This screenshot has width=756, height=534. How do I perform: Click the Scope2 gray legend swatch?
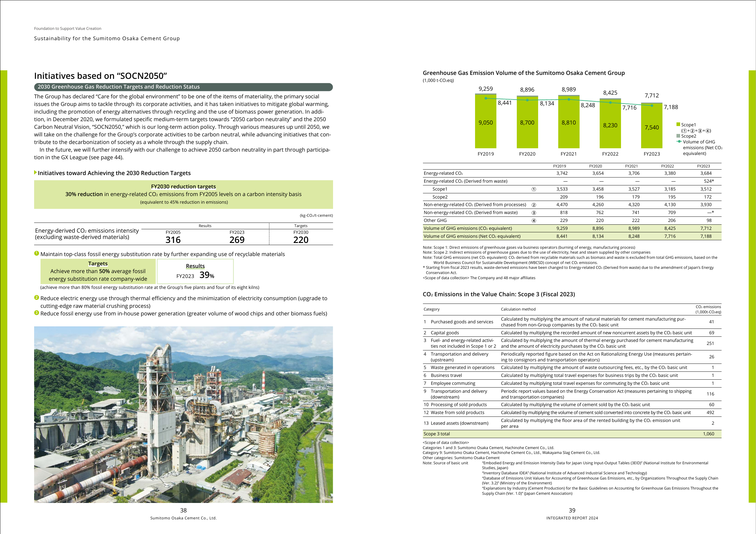tap(678, 135)
